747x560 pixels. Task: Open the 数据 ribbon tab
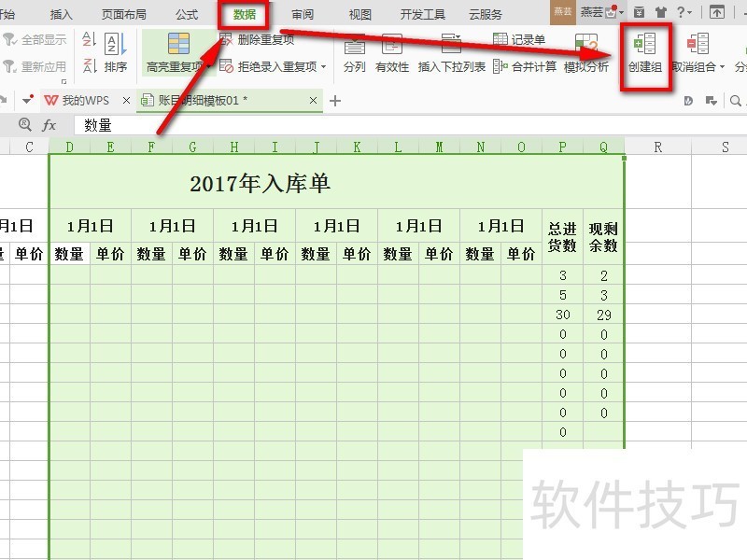(x=244, y=15)
